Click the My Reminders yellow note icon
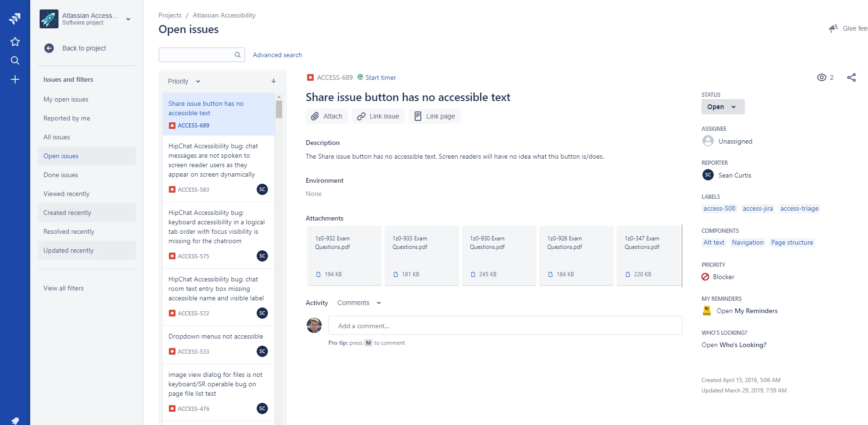The height and width of the screenshot is (425, 868). pos(707,311)
